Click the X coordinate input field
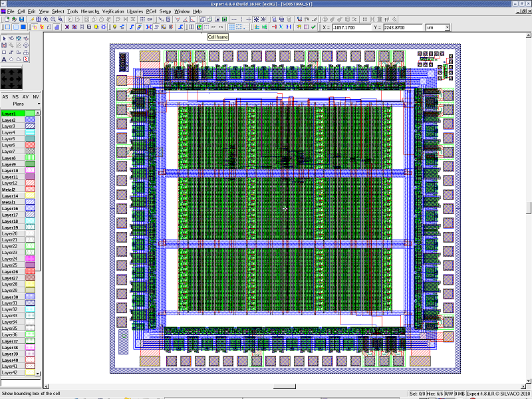532x399 pixels. pyautogui.click(x=350, y=27)
